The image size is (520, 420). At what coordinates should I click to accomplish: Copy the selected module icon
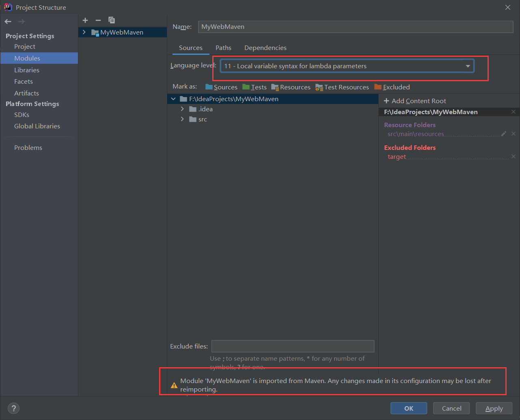pos(112,20)
